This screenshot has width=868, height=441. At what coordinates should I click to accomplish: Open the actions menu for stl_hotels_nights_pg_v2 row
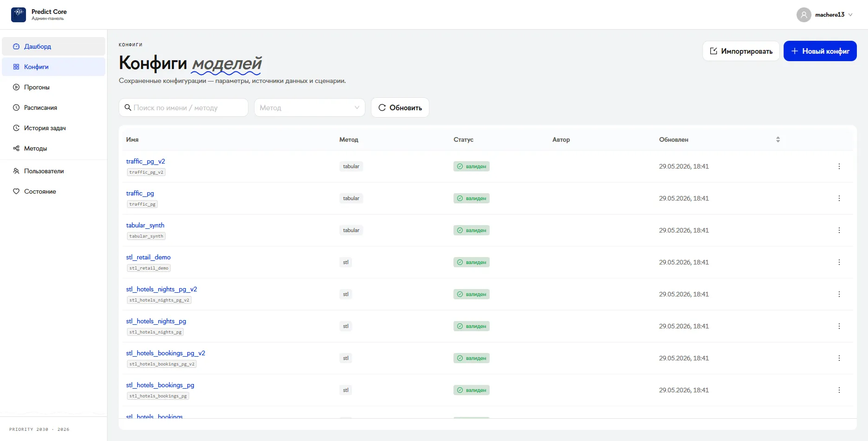click(839, 294)
